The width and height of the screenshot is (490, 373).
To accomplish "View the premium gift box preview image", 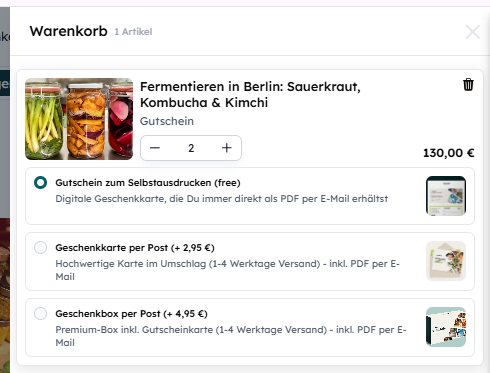I will click(446, 327).
